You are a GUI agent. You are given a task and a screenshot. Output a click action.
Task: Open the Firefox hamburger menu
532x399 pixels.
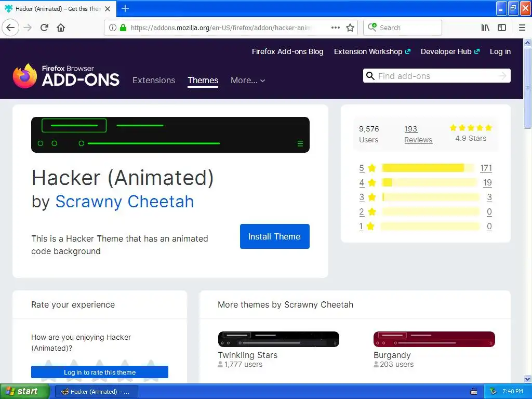point(522,28)
